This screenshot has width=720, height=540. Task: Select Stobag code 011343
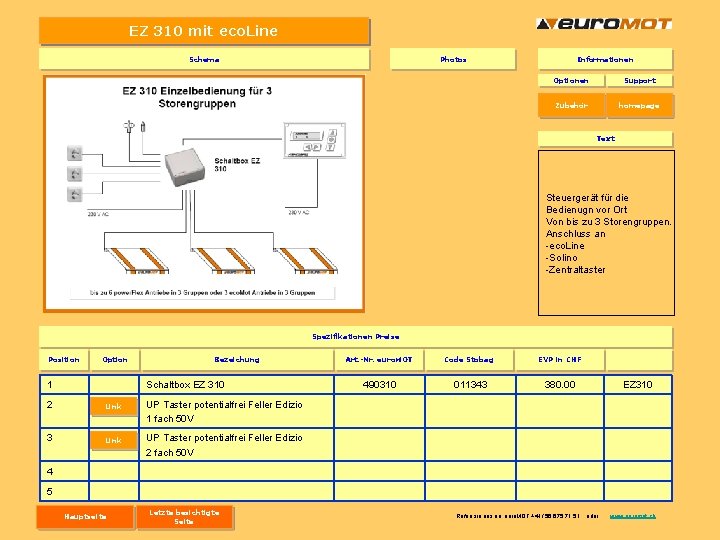470,384
